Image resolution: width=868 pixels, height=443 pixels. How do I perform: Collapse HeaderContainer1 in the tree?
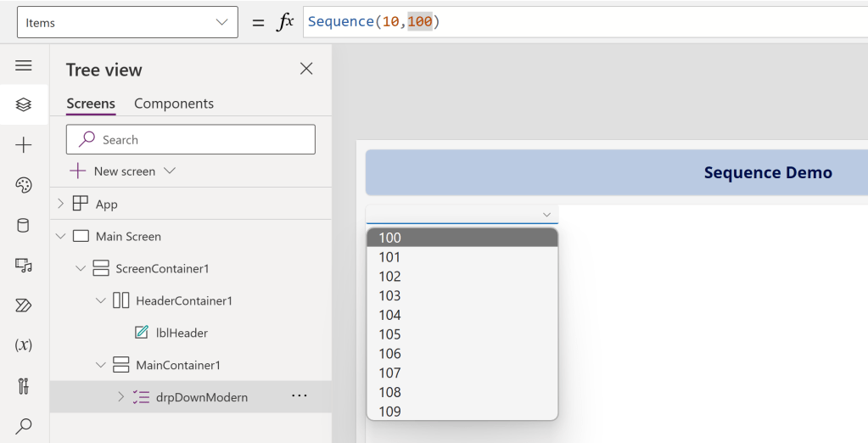(101, 300)
